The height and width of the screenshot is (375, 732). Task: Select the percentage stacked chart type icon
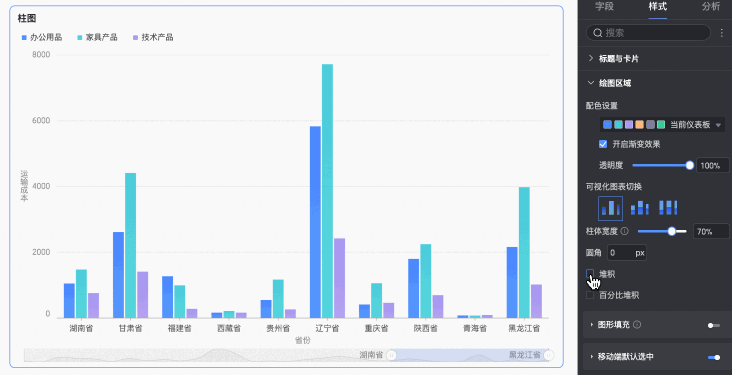[x=668, y=208]
